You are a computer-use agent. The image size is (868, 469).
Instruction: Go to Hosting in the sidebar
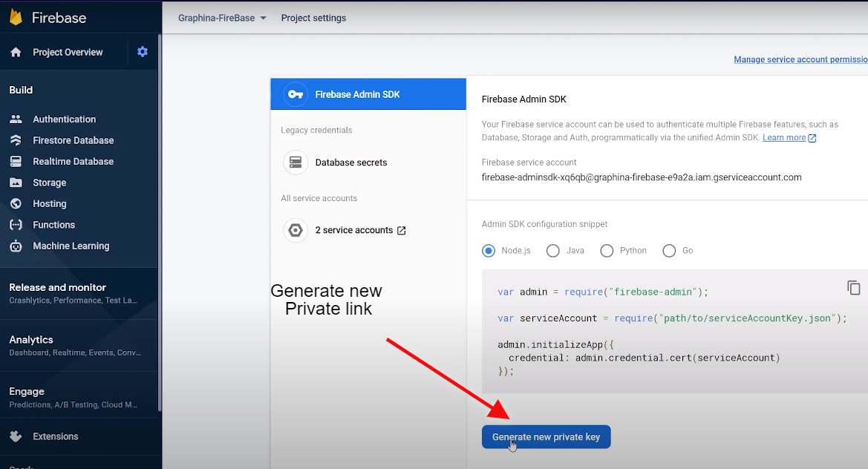coord(49,203)
